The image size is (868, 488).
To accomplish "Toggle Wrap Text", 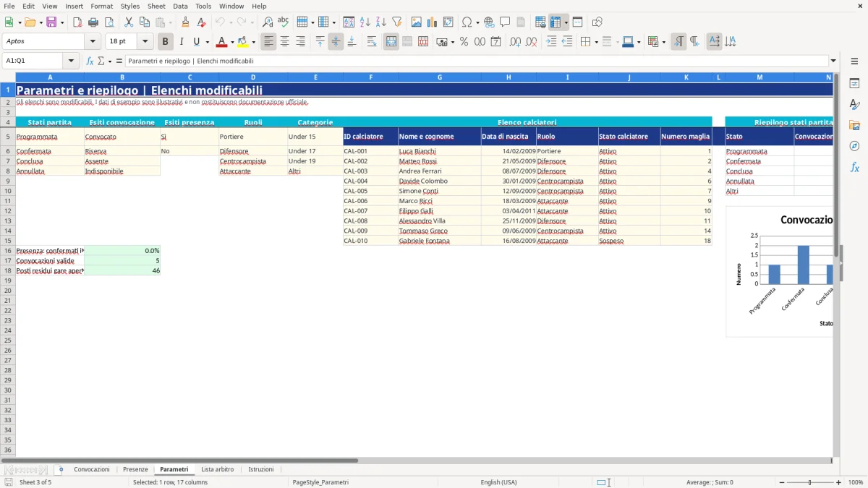I will point(372,42).
